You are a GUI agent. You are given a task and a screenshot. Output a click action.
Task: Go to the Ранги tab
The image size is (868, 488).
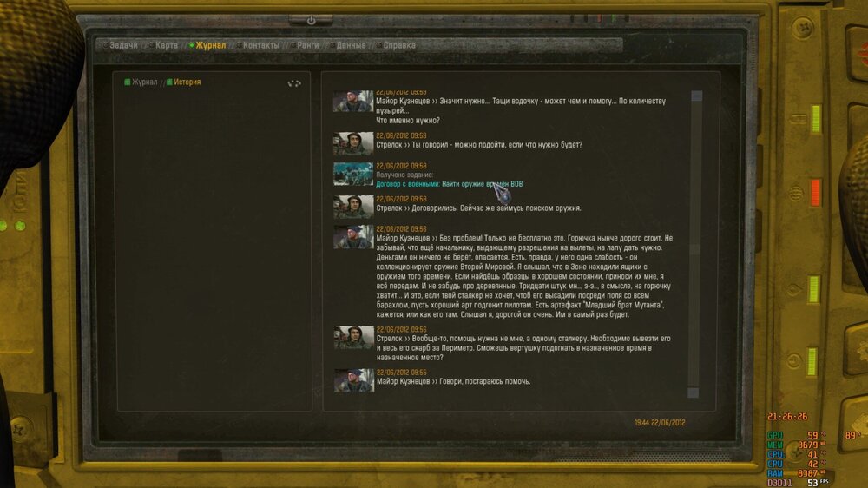click(308, 45)
